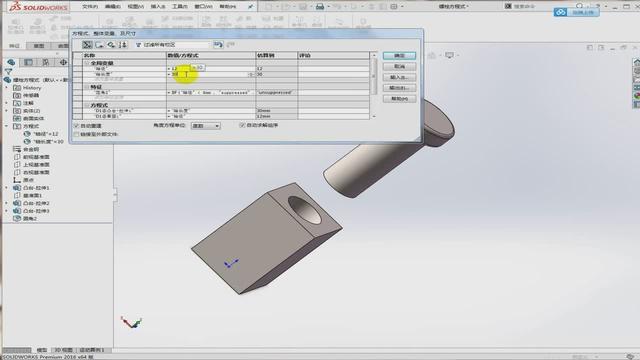
Task: Expand the Boss-Extrude1 feature
Action: [x=7, y=188]
